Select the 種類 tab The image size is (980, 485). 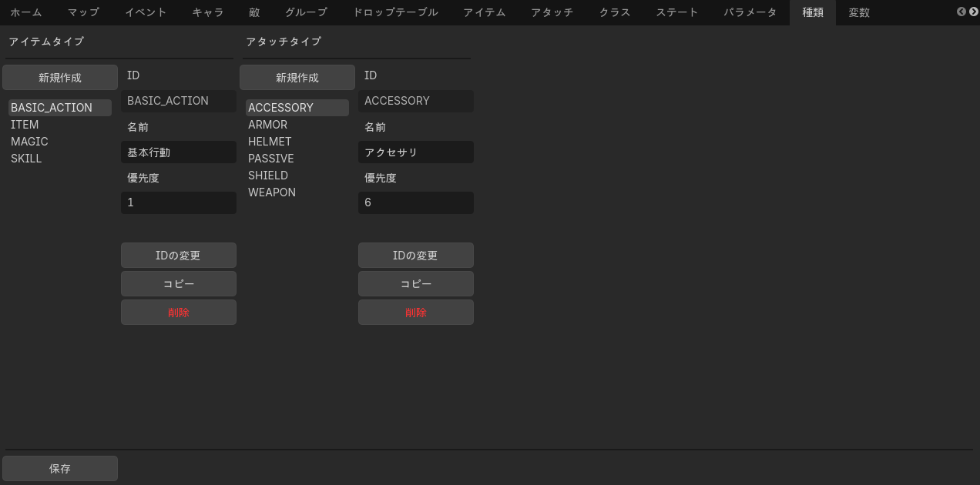(x=813, y=12)
